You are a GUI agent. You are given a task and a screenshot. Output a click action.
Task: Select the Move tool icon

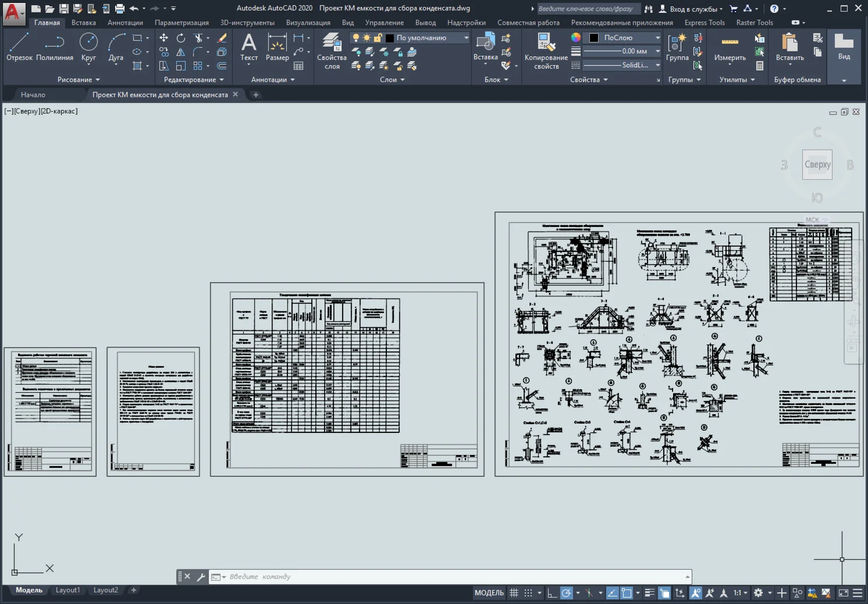coord(164,38)
